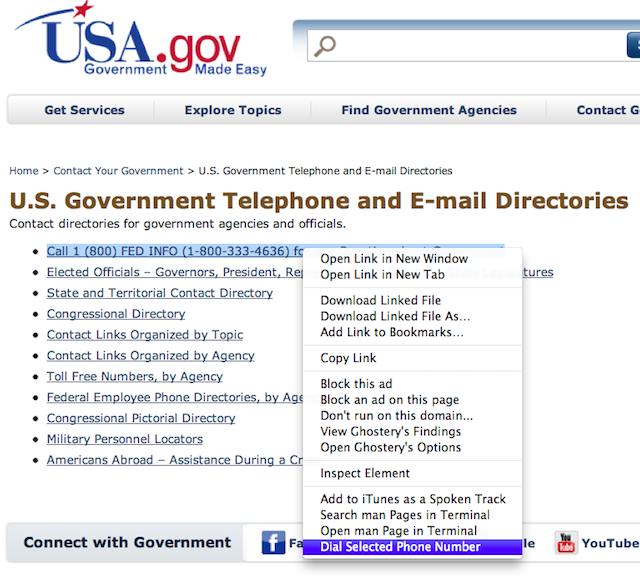Screen dimensions: 640x576
Task: Open Elected Officials link
Action: 174,272
